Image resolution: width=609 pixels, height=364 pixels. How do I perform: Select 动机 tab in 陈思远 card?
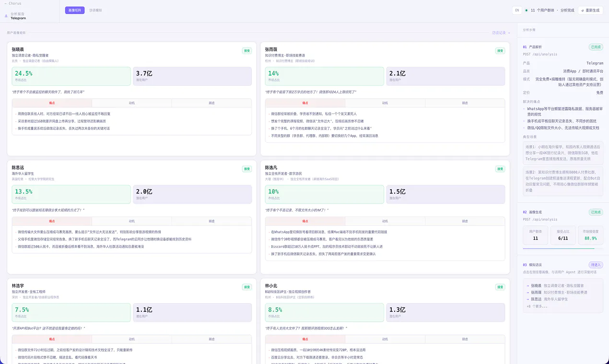click(x=131, y=221)
